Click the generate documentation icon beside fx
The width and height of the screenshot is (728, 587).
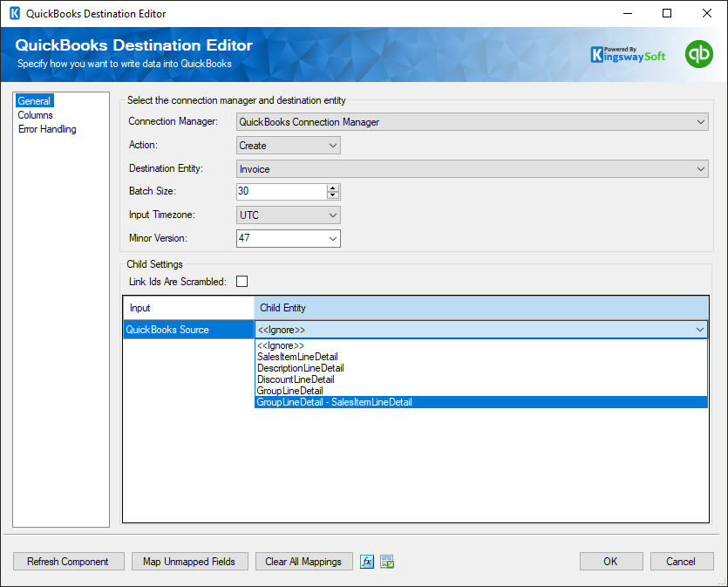387,562
